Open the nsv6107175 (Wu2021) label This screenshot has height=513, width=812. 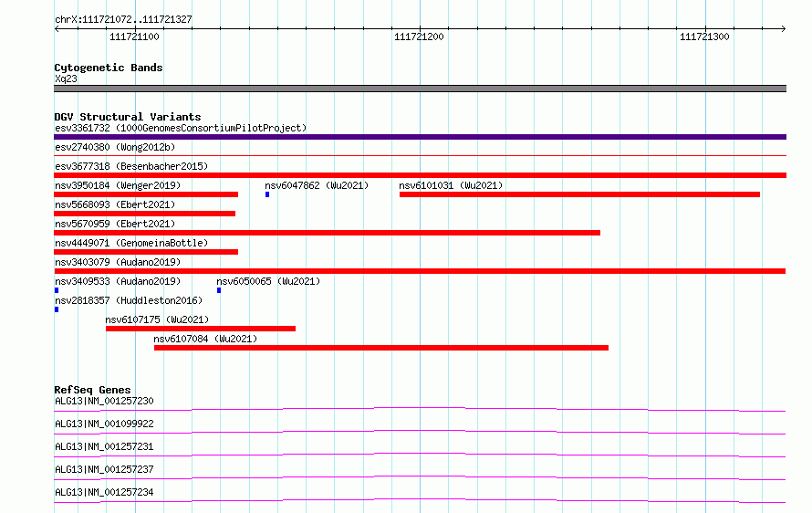(157, 319)
